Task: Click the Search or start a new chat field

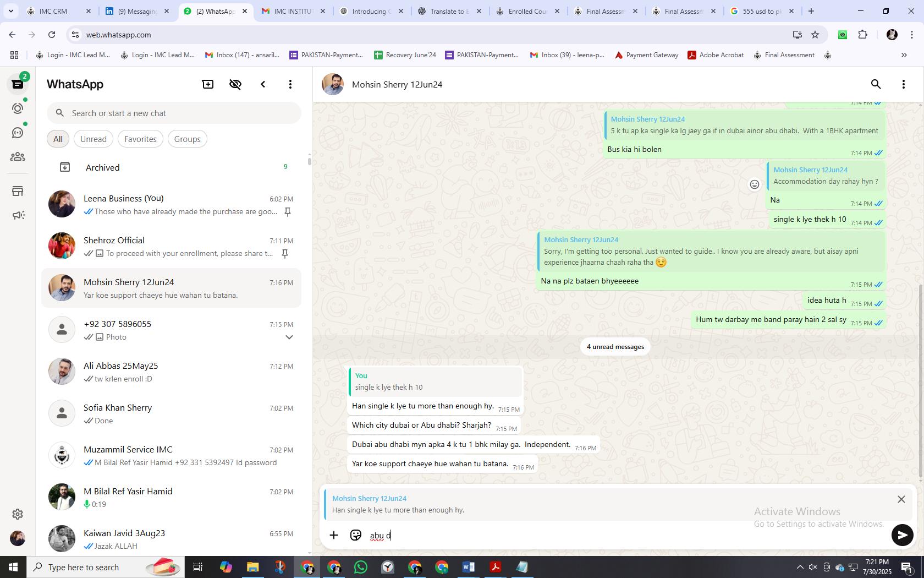Action: pos(174,113)
